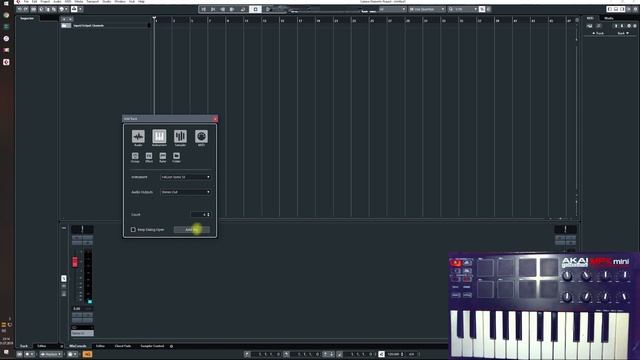This screenshot has height=360, width=640.
Task: Switch to the Chord Pads tab
Action: click(x=122, y=346)
